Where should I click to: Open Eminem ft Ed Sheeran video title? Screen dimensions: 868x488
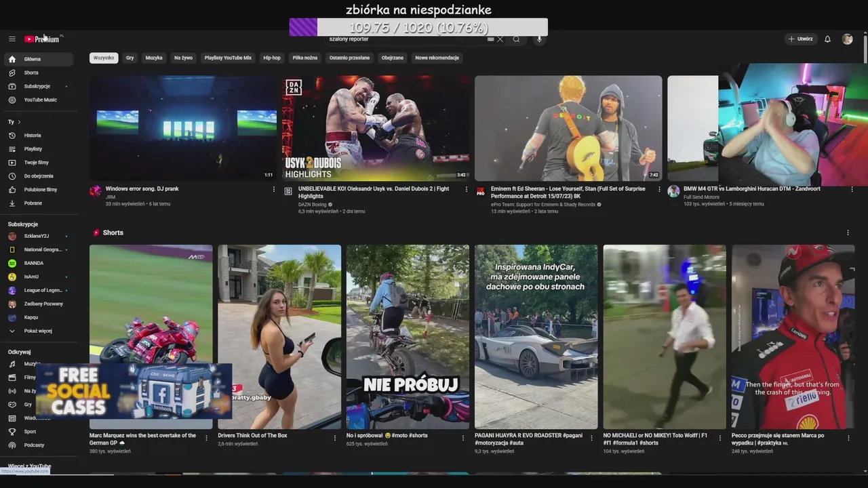568,192
